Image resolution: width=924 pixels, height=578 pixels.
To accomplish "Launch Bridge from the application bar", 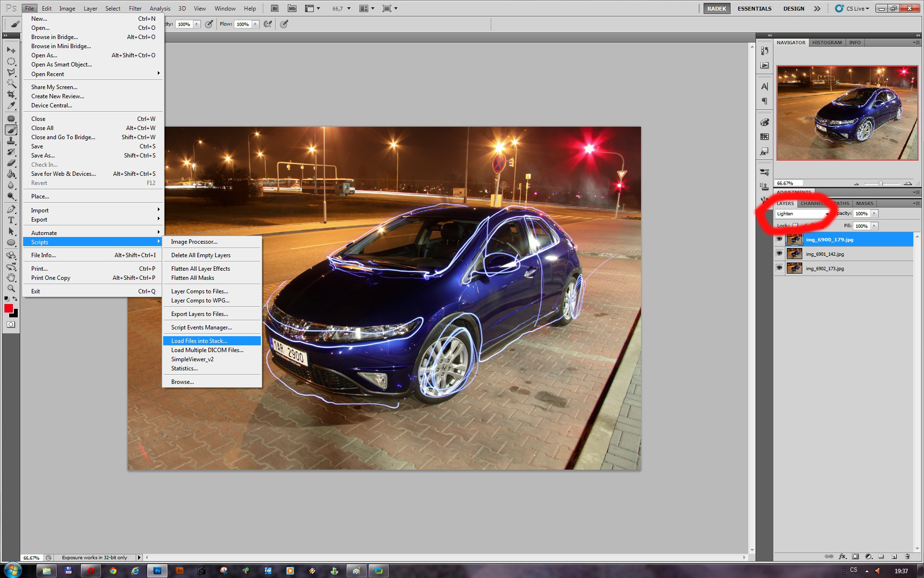I will 274,8.
